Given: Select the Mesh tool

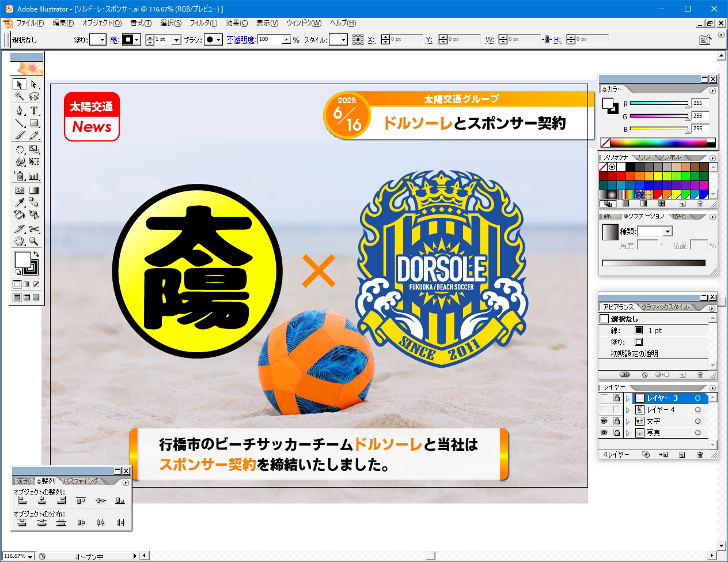Looking at the screenshot, I should click(x=20, y=190).
